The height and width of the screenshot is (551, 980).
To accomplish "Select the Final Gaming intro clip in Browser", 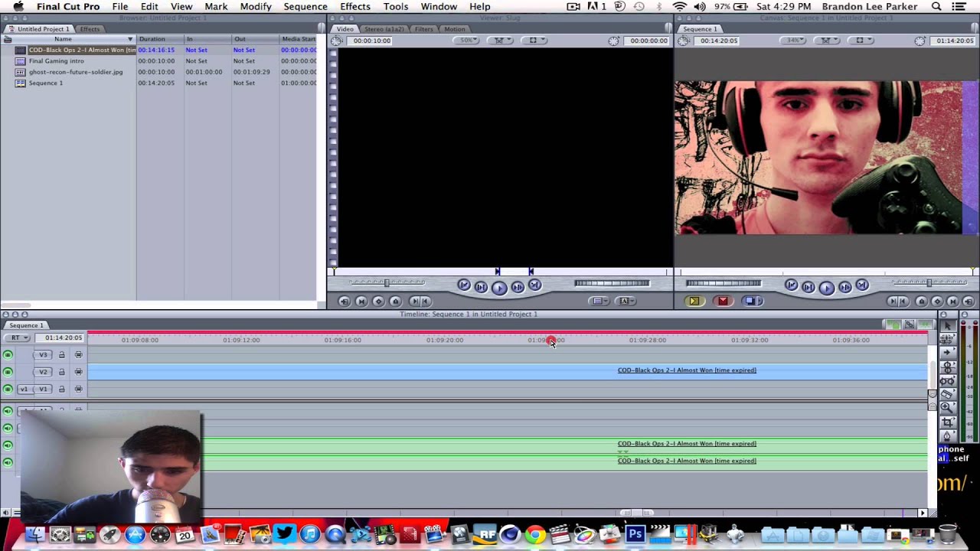I will 57,61.
